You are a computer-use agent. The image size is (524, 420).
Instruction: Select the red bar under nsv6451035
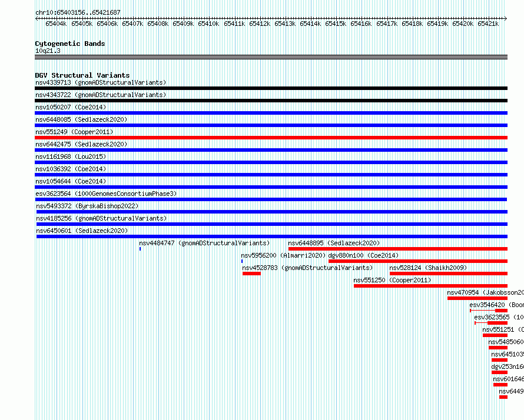point(500,360)
